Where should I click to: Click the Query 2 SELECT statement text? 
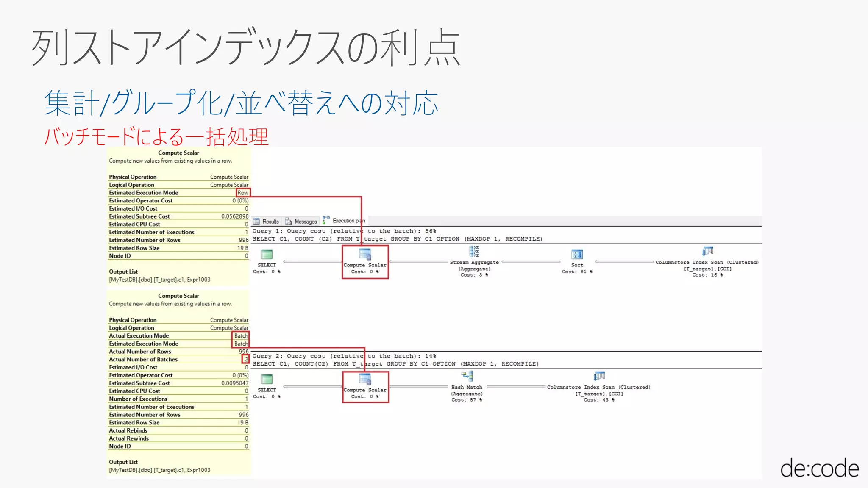click(396, 364)
